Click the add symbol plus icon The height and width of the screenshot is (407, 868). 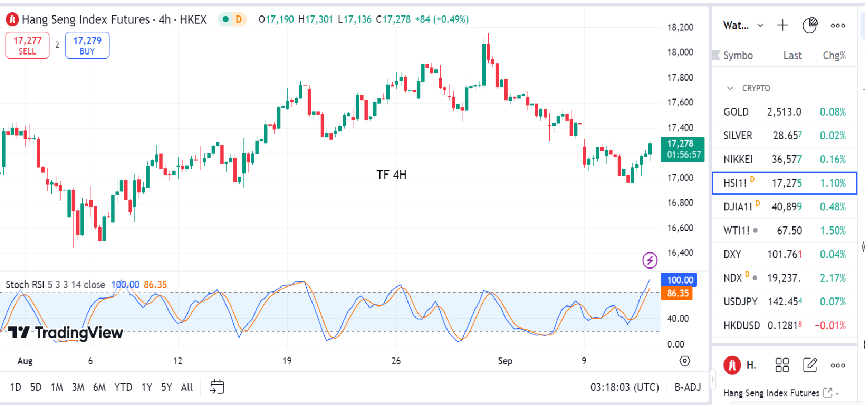pos(783,25)
